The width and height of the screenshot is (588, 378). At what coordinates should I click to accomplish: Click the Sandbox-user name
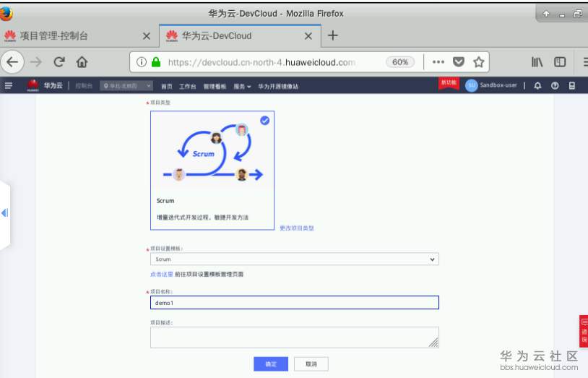pyautogui.click(x=498, y=85)
